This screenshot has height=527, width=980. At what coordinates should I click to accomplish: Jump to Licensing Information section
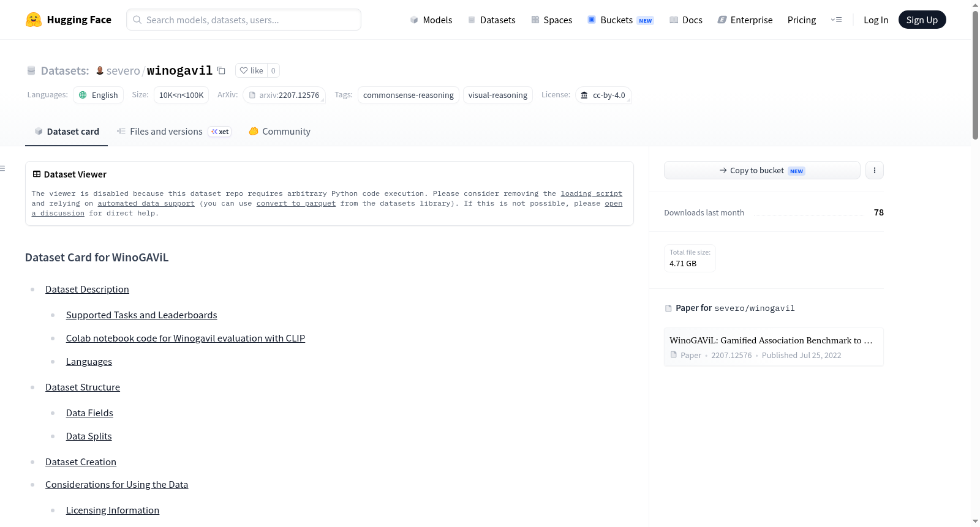click(x=113, y=510)
